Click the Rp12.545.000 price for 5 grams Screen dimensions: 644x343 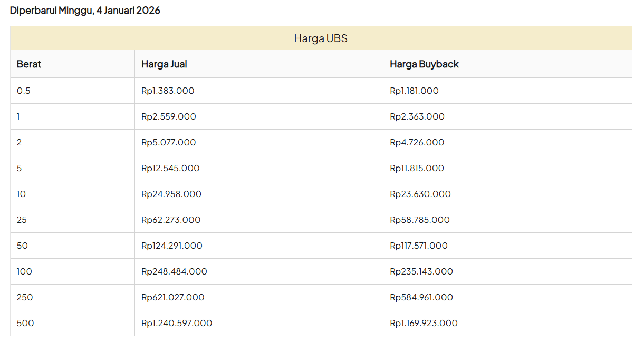point(171,168)
